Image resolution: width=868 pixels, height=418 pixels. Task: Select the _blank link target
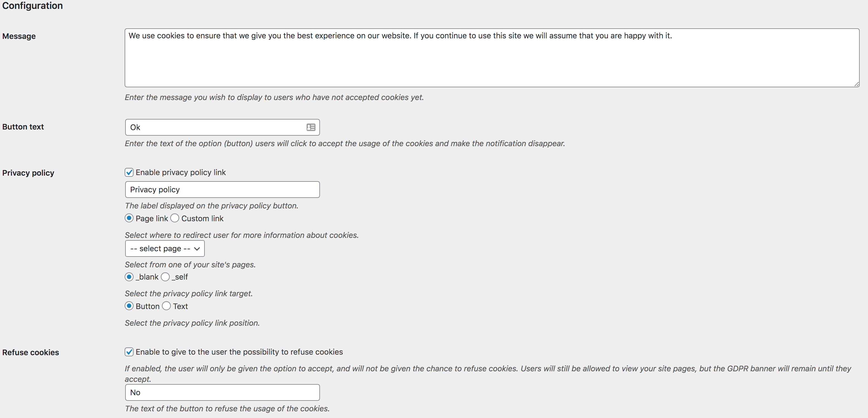click(129, 277)
